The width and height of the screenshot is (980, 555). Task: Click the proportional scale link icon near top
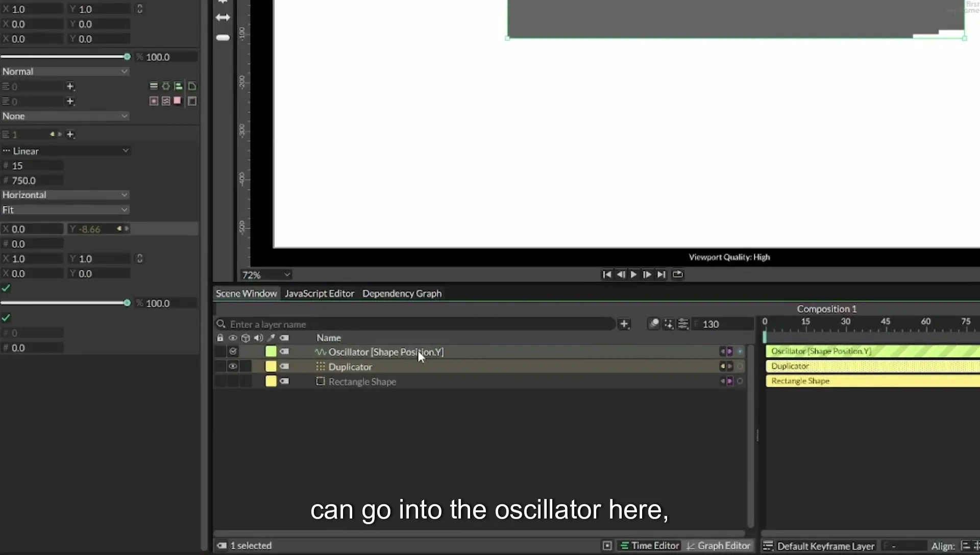pos(139,9)
